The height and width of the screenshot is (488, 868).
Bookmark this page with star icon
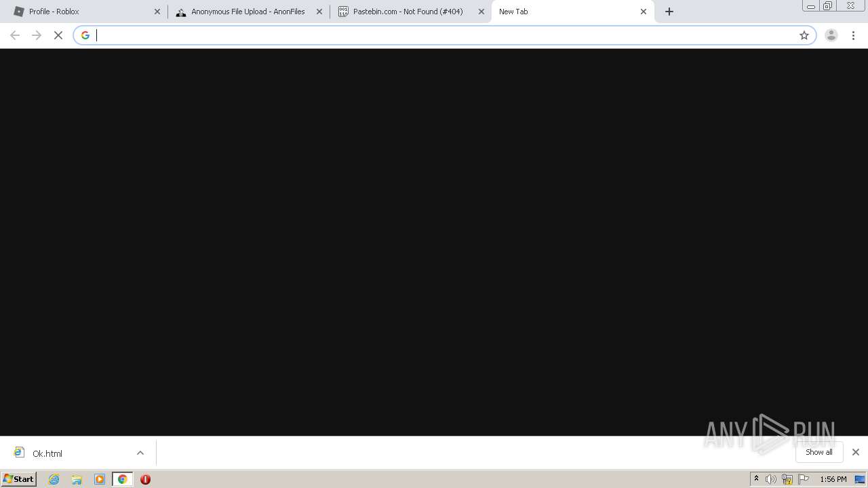[x=804, y=35]
